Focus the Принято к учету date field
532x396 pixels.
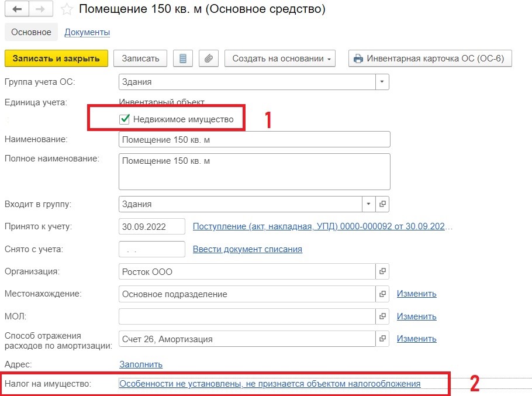(x=152, y=226)
